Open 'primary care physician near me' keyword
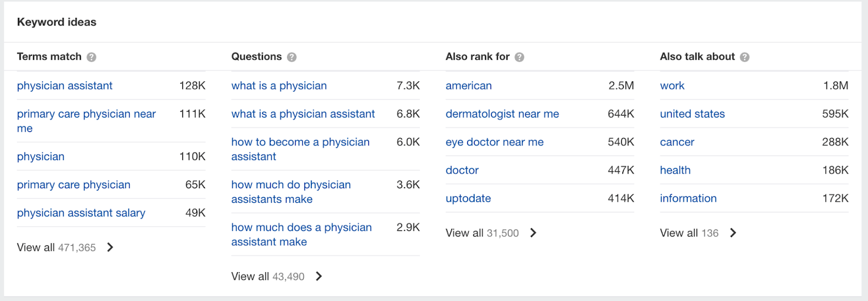The height and width of the screenshot is (301, 868). point(86,121)
